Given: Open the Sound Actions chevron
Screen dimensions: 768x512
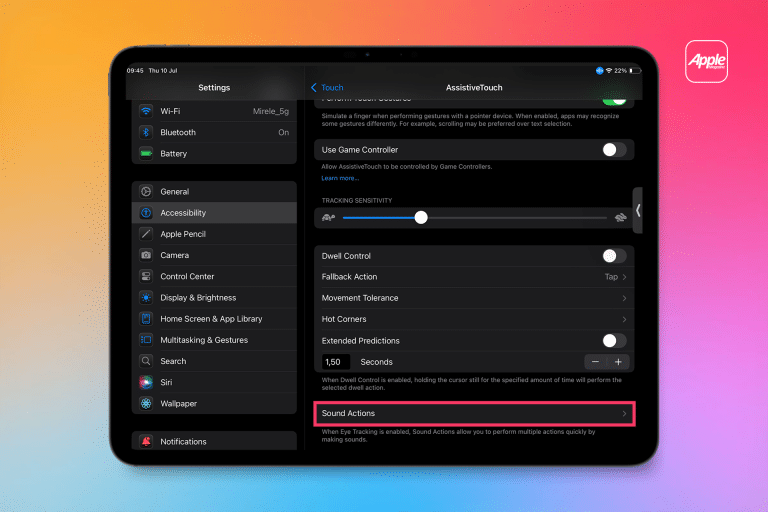Looking at the screenshot, I should tap(624, 414).
